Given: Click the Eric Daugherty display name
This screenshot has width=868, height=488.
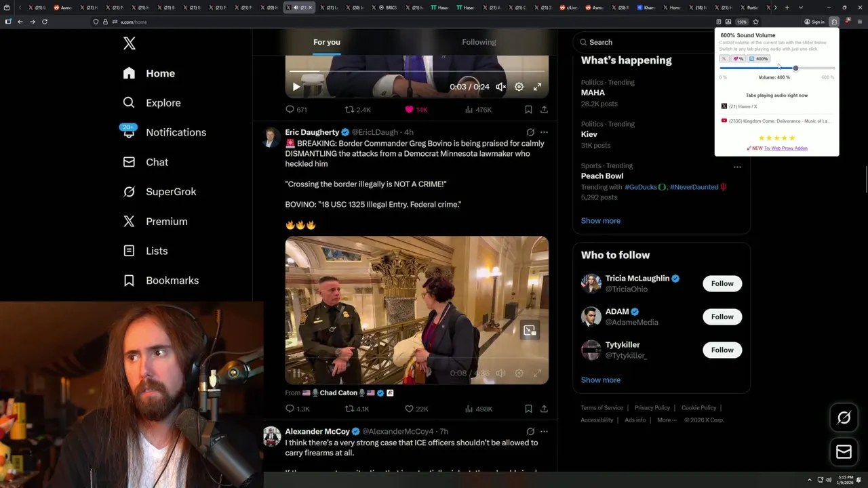Looking at the screenshot, I should click(x=312, y=132).
